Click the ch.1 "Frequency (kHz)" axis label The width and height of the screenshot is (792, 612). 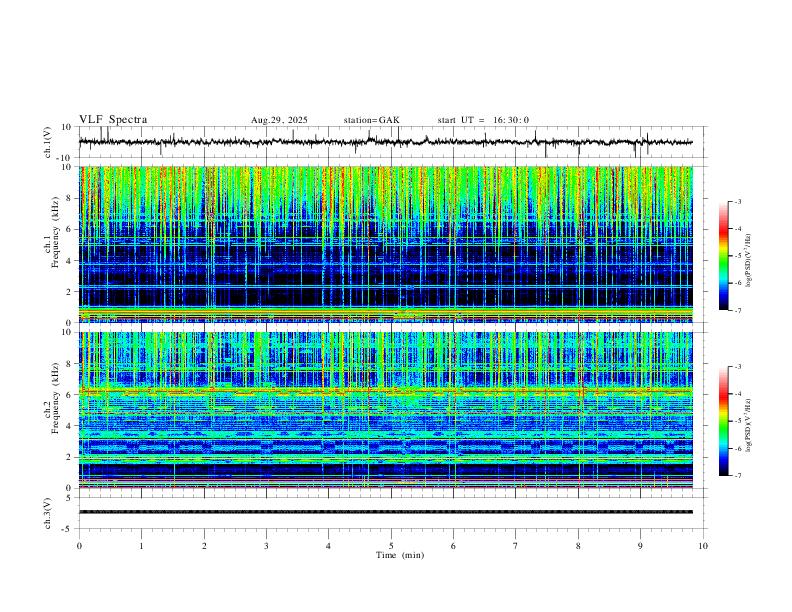point(55,233)
